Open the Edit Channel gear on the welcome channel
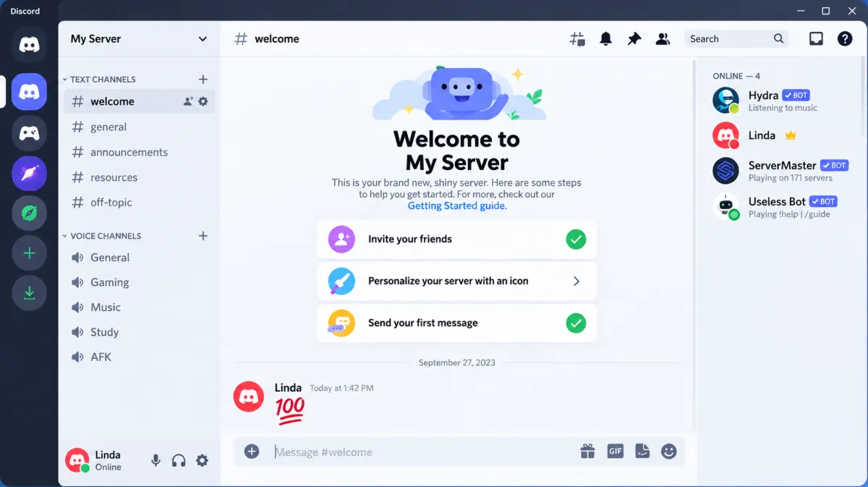This screenshot has width=868, height=487. click(203, 101)
